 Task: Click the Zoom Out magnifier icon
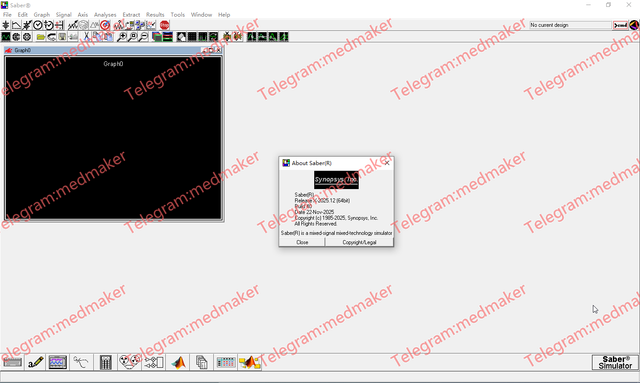(143, 37)
